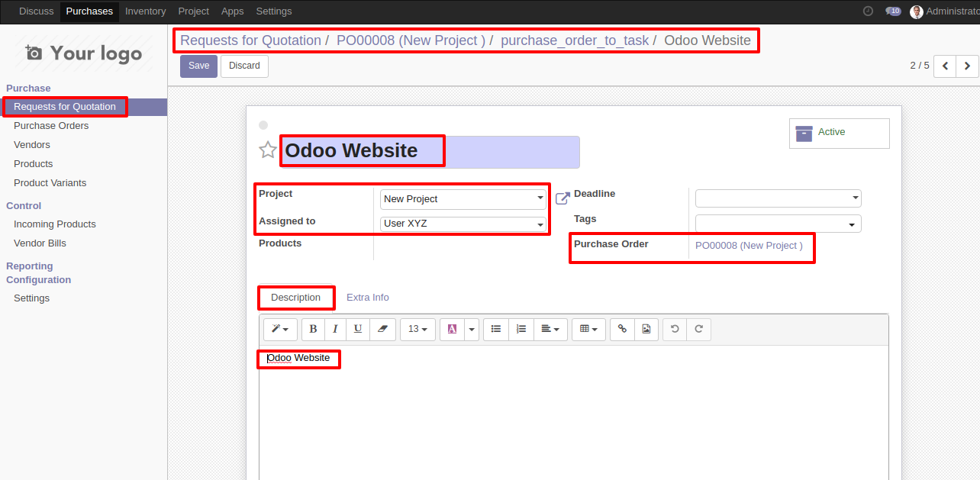The width and height of the screenshot is (980, 480).
Task: Open the Deadline date field
Action: pos(779,198)
